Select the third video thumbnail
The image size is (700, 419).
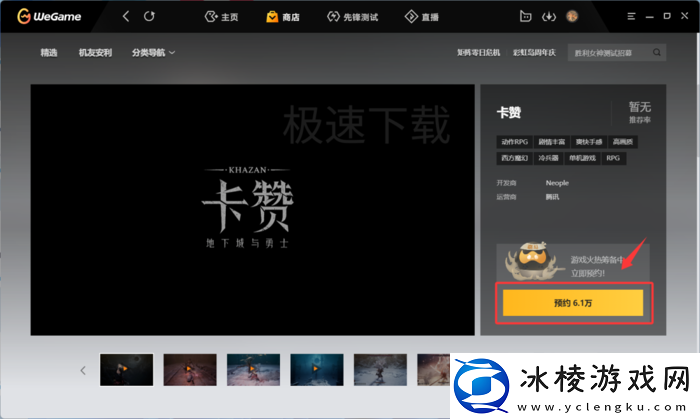(253, 369)
